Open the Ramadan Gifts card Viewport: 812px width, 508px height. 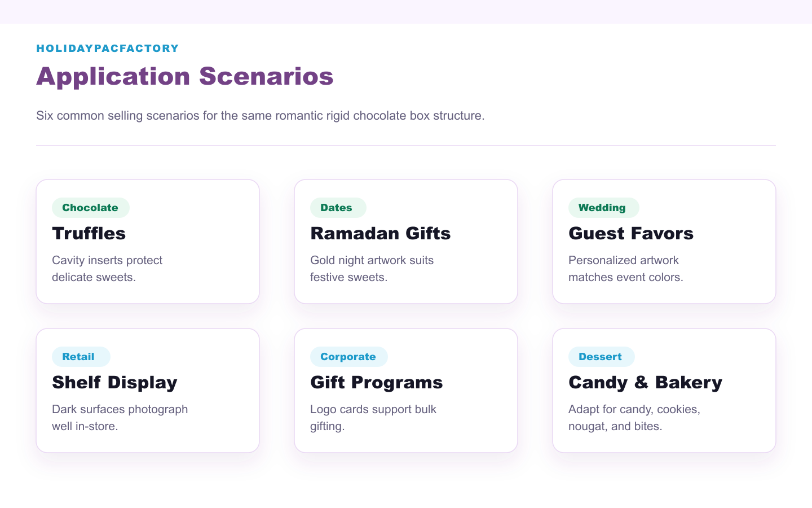point(405,242)
